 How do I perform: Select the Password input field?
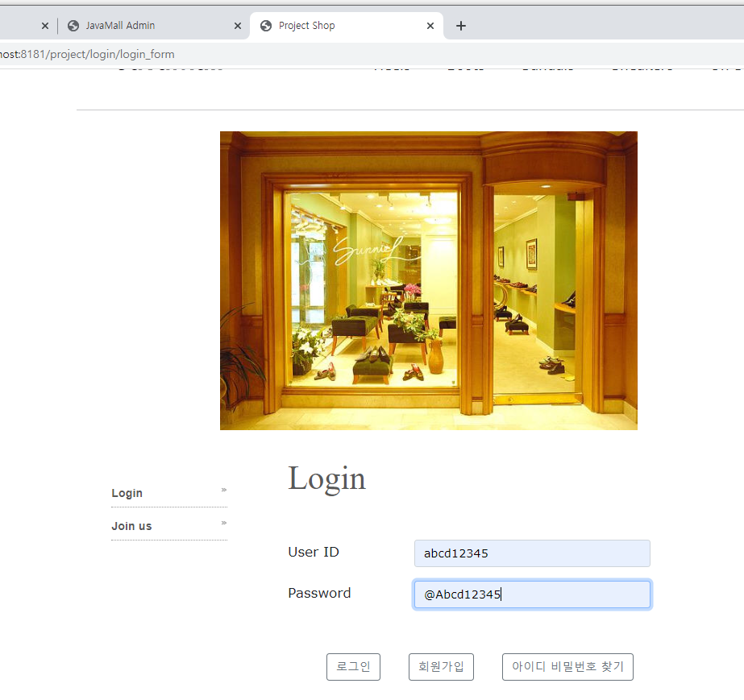[532, 594]
